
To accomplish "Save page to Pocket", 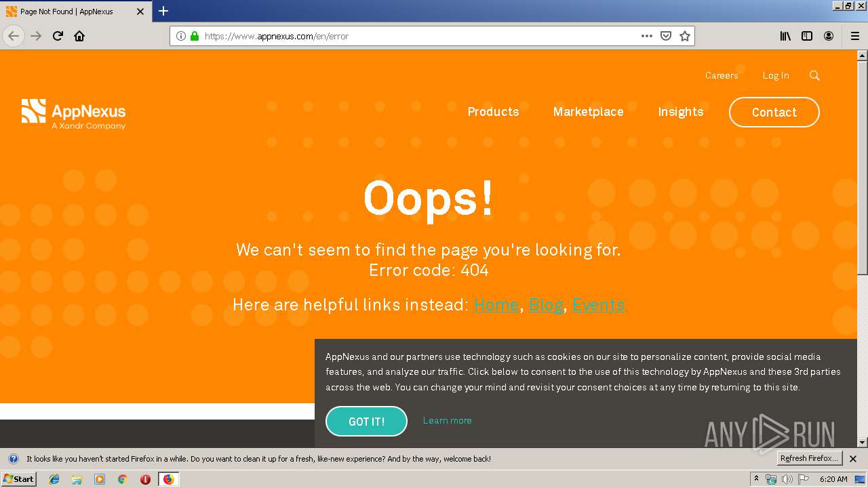I will point(666,36).
